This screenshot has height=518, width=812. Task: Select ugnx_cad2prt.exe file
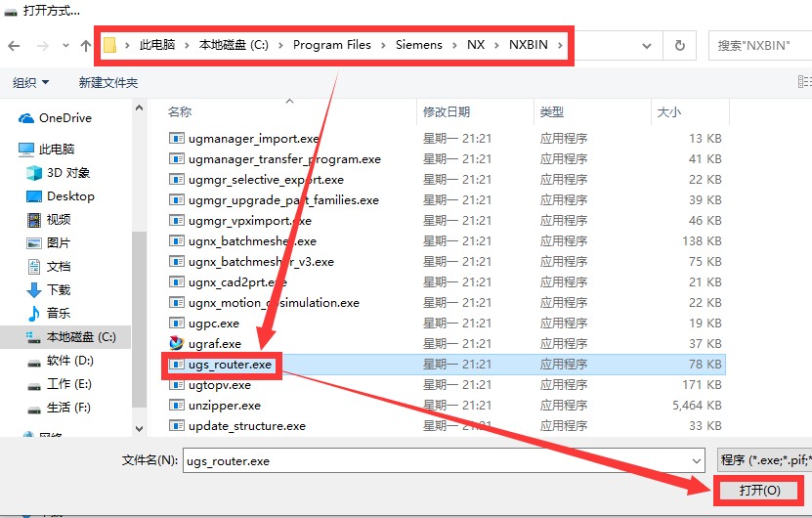click(228, 282)
